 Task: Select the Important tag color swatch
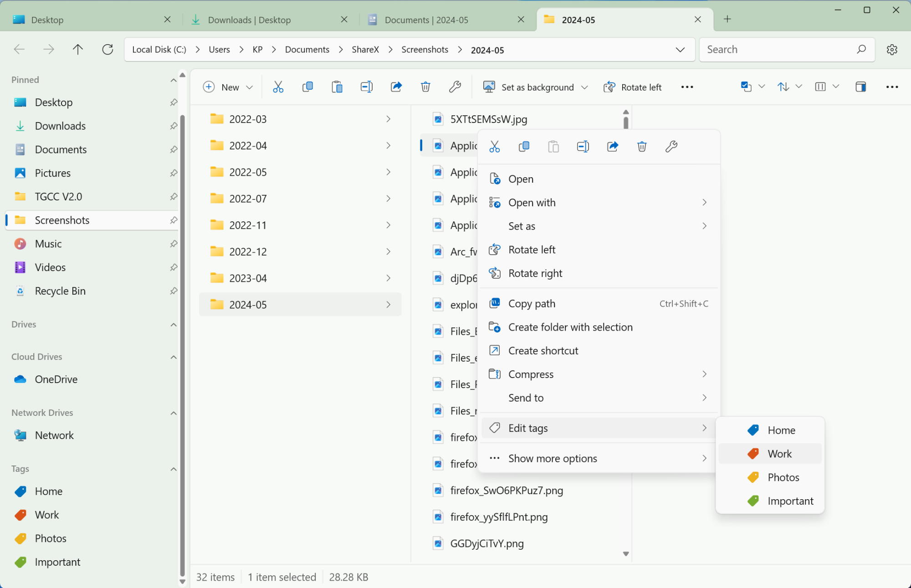(x=752, y=501)
